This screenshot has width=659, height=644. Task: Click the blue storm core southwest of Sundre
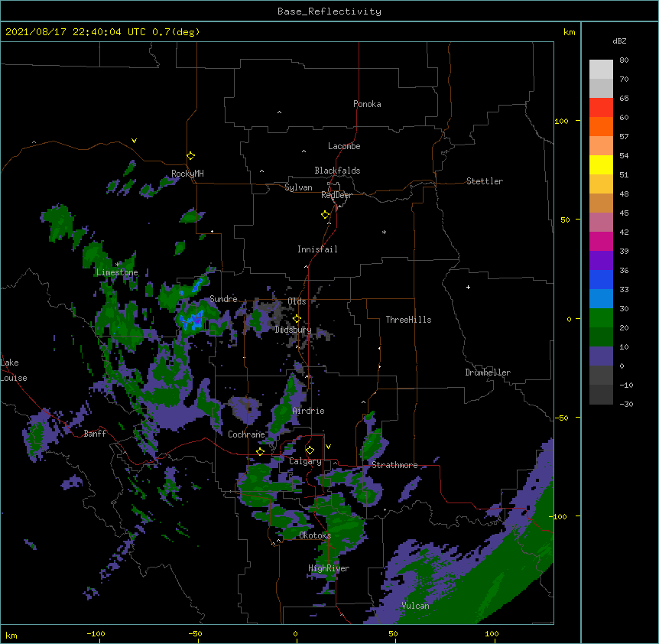(x=195, y=320)
